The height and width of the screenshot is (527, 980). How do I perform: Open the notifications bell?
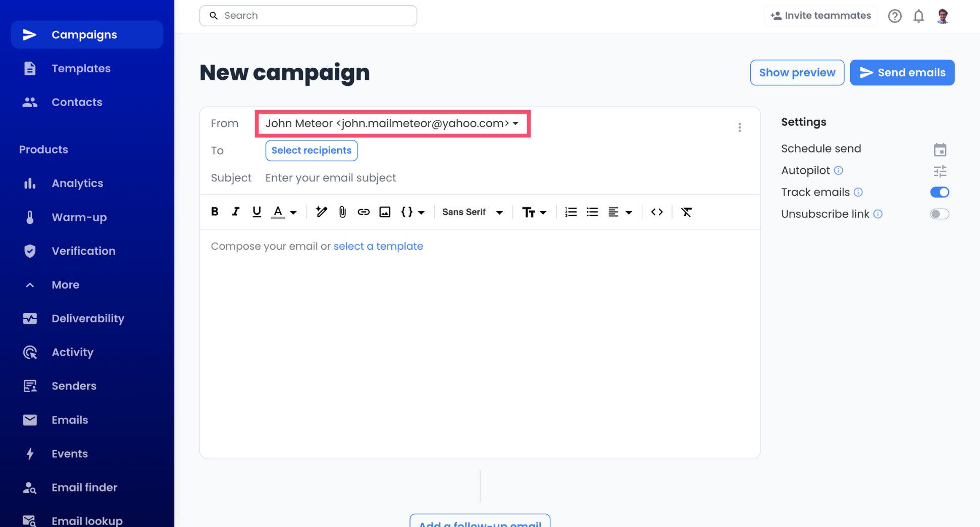(x=918, y=16)
